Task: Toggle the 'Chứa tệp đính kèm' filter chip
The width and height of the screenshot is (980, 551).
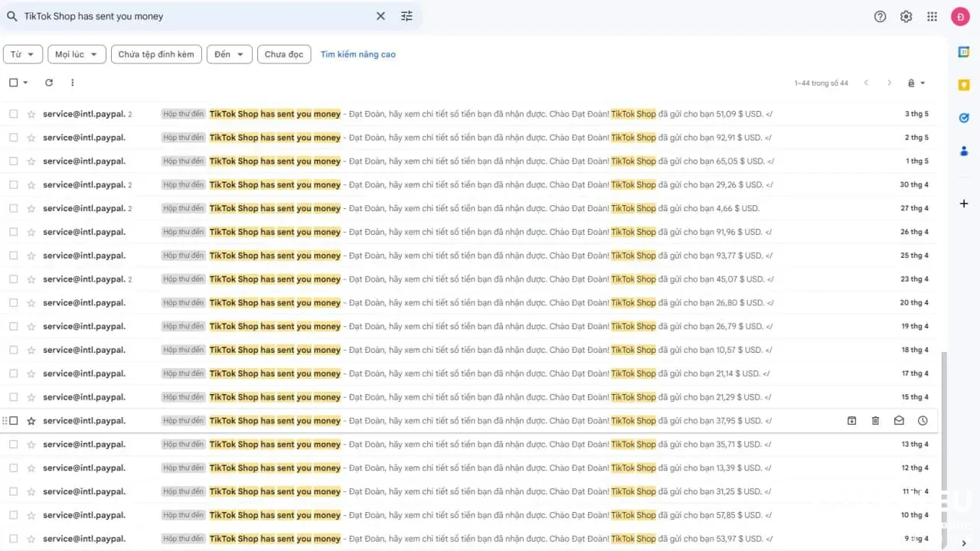Action: coord(156,54)
